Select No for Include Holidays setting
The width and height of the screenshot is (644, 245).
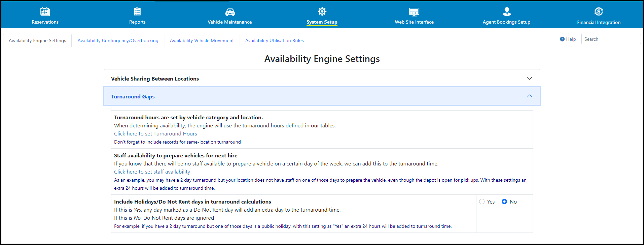click(x=504, y=202)
